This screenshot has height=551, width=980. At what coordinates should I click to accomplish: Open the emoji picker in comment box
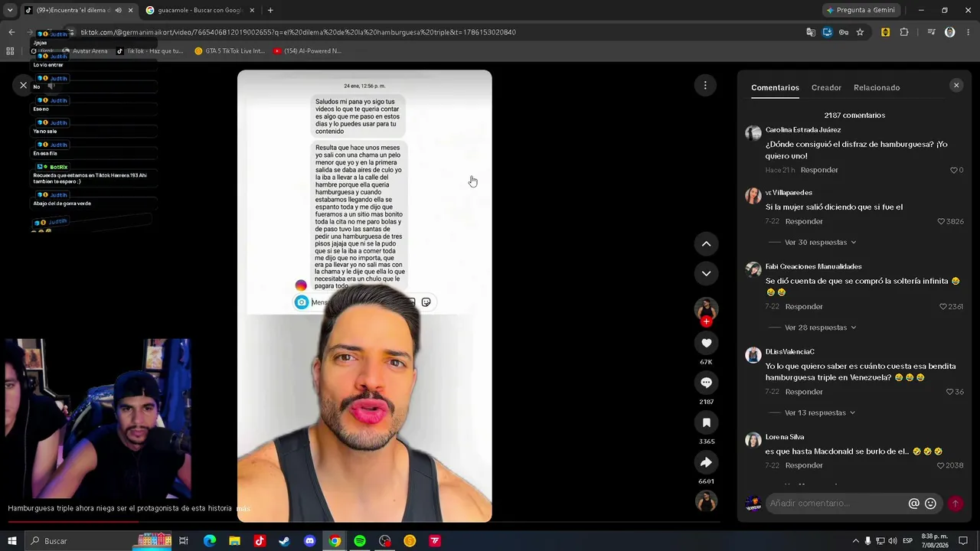pos(930,504)
